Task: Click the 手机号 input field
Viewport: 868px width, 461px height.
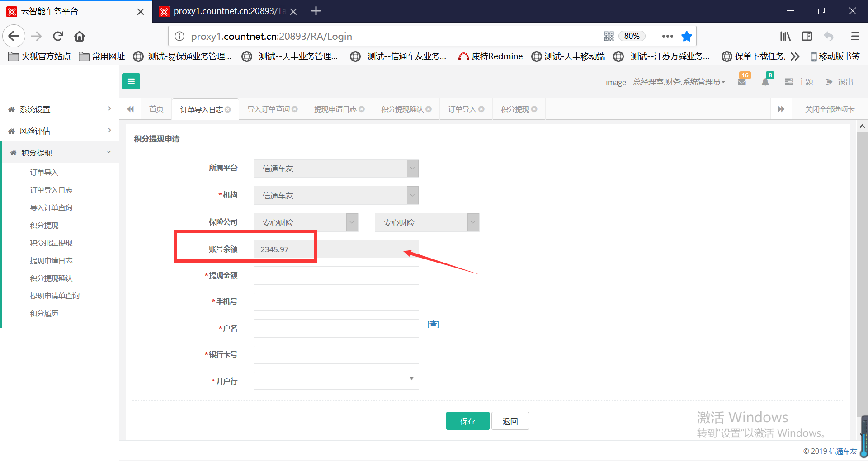Action: coord(336,301)
